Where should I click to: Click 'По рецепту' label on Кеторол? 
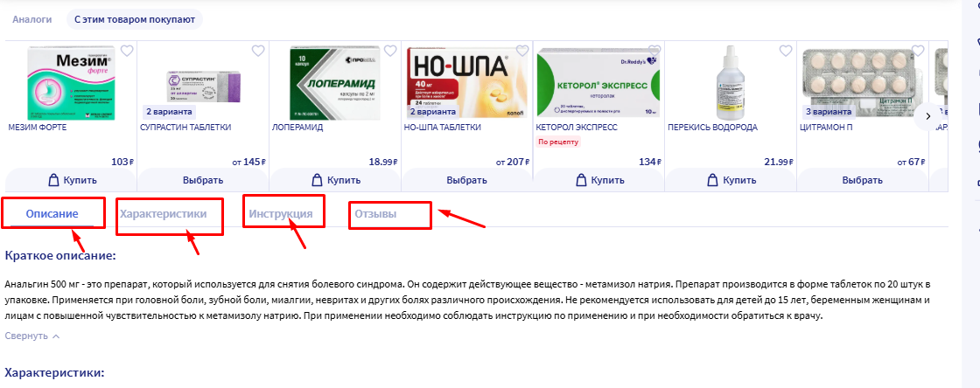pyautogui.click(x=559, y=142)
